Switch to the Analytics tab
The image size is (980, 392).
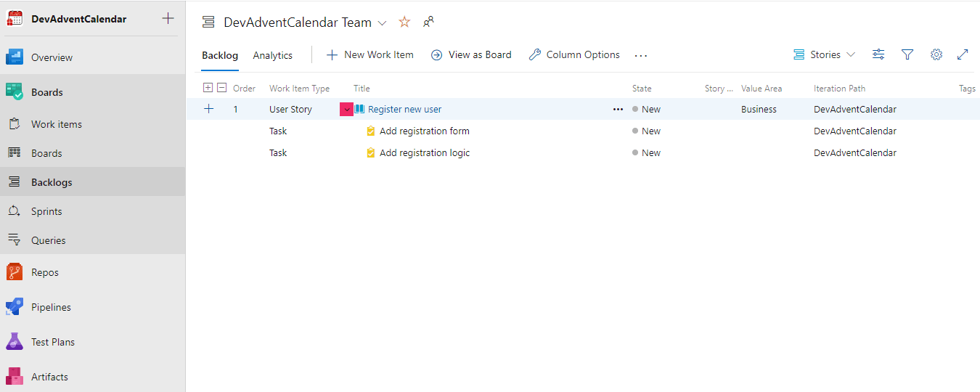[x=272, y=55]
